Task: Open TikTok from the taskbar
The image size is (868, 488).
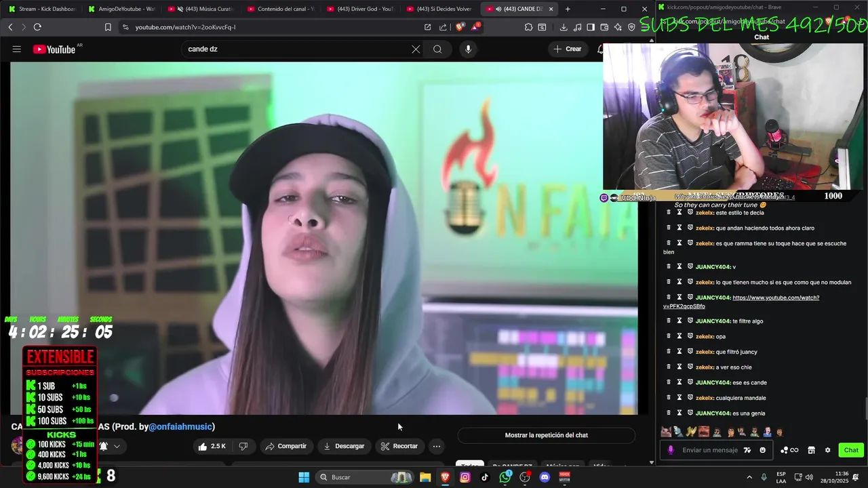Action: click(x=485, y=477)
